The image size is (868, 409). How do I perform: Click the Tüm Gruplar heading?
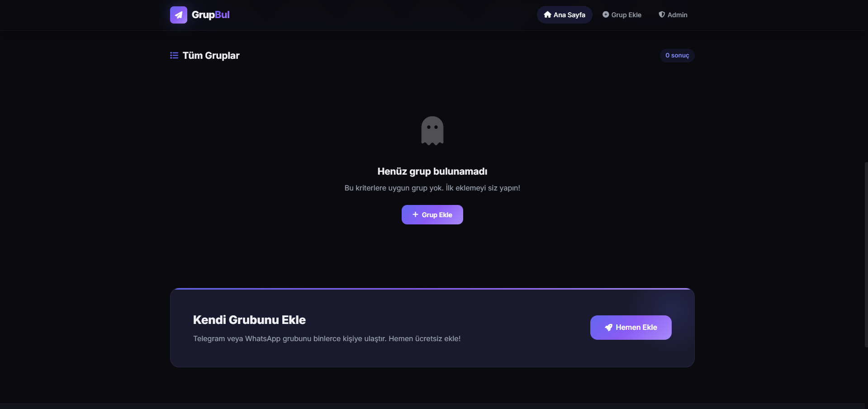(211, 55)
